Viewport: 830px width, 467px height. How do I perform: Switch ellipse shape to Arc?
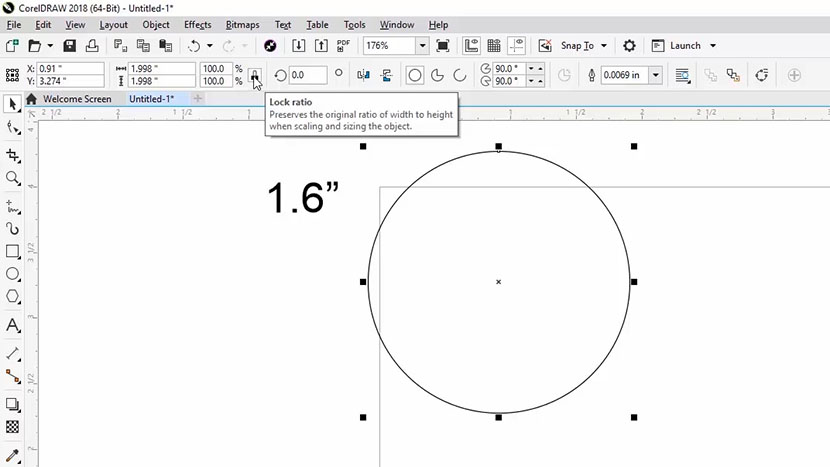point(460,75)
